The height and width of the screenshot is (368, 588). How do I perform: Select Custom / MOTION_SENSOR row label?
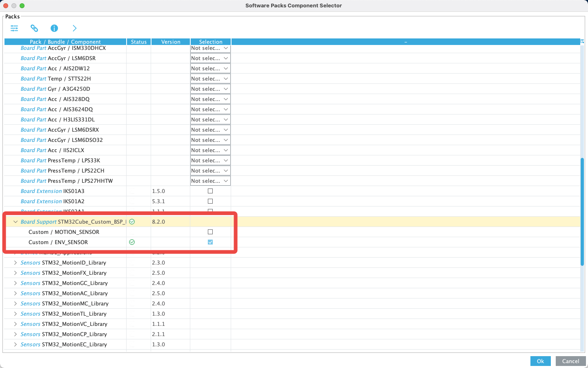(64, 232)
